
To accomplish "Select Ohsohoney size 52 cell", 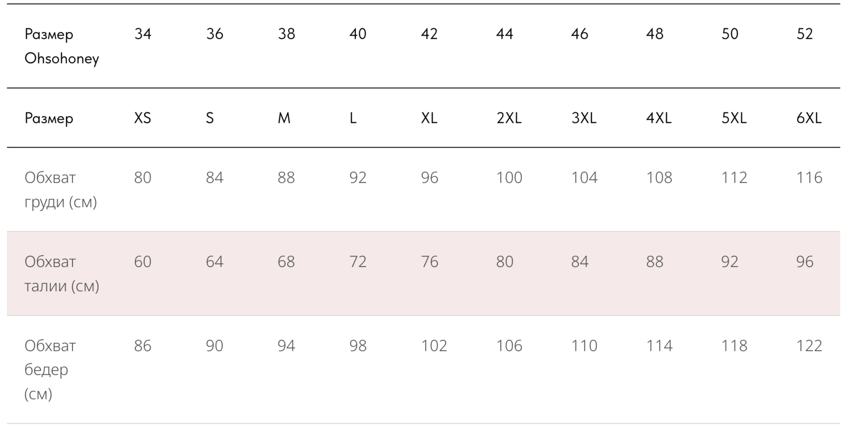I will (x=804, y=34).
